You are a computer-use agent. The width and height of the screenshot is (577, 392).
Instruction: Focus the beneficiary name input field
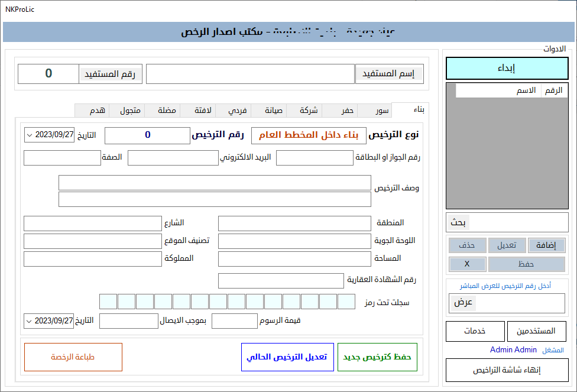[250, 74]
